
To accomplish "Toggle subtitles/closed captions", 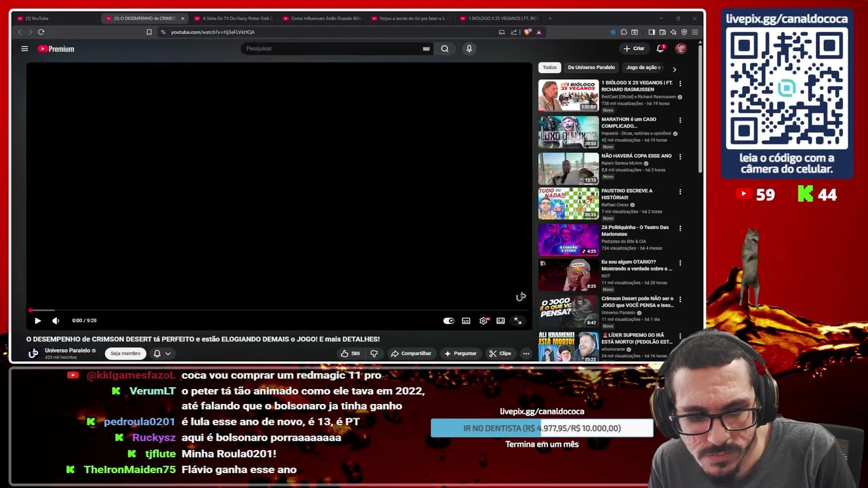I will pyautogui.click(x=466, y=321).
